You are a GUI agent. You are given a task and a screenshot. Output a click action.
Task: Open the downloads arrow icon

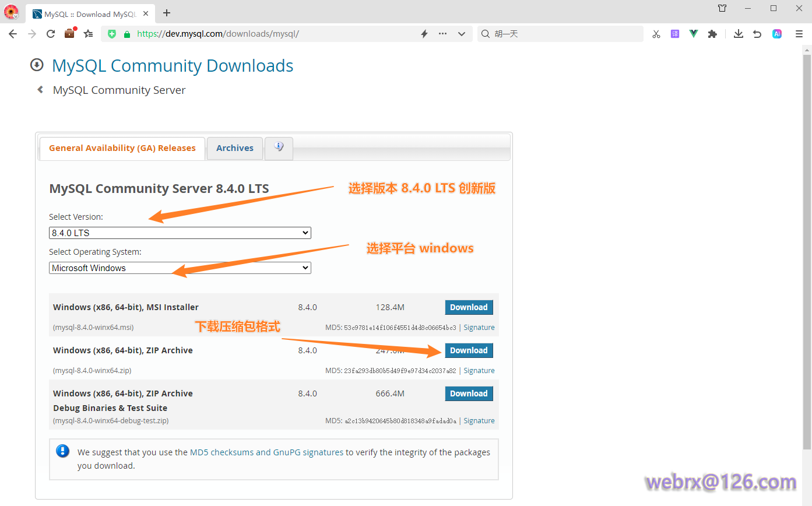739,34
